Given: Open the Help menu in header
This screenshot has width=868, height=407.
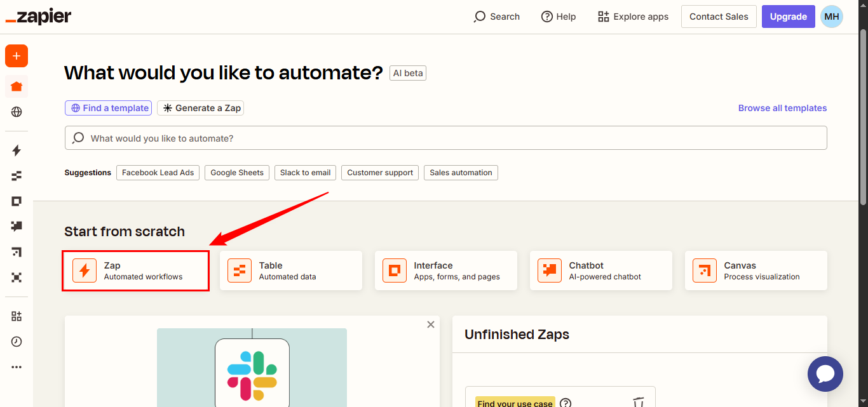Looking at the screenshot, I should (x=559, y=17).
